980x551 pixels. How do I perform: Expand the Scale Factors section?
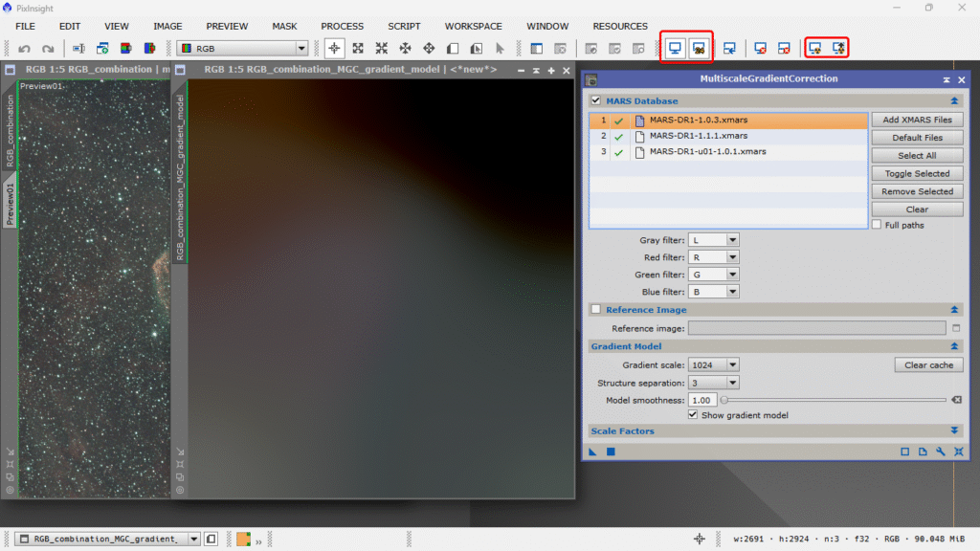coord(954,431)
